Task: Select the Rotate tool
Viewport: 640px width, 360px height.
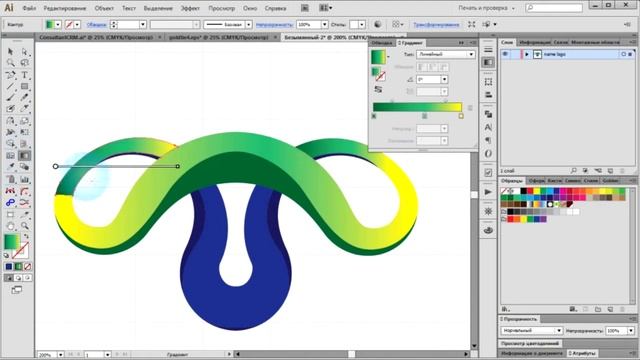Action: [x=11, y=121]
